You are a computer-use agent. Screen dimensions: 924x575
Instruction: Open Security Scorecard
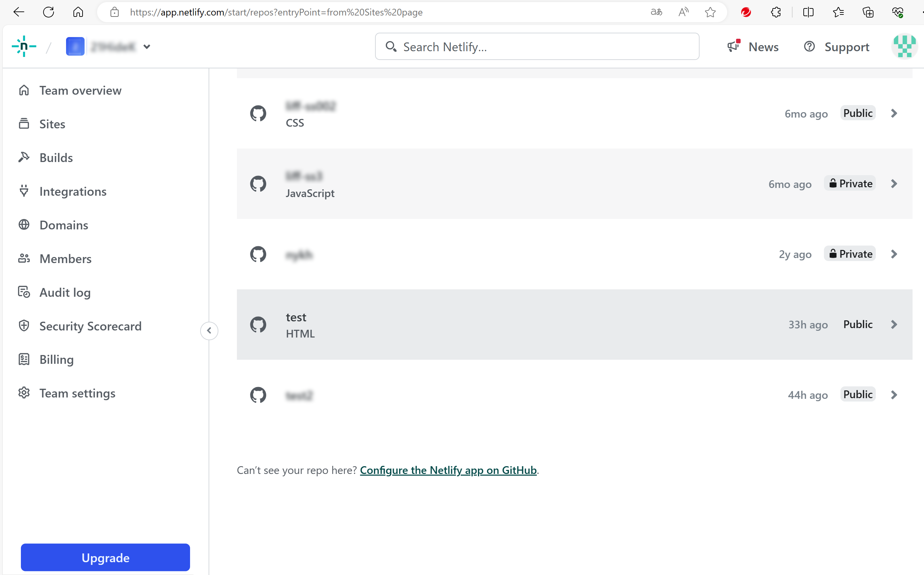[90, 326]
